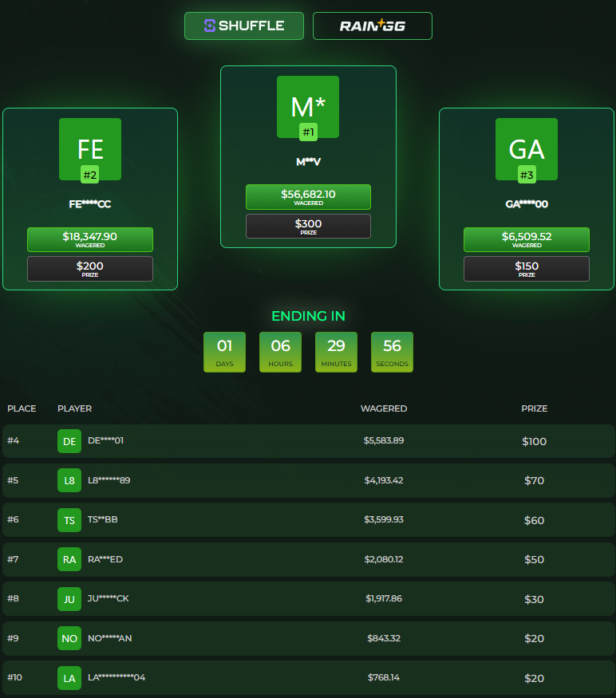
Task: Click the PLACE column header
Action: [22, 408]
